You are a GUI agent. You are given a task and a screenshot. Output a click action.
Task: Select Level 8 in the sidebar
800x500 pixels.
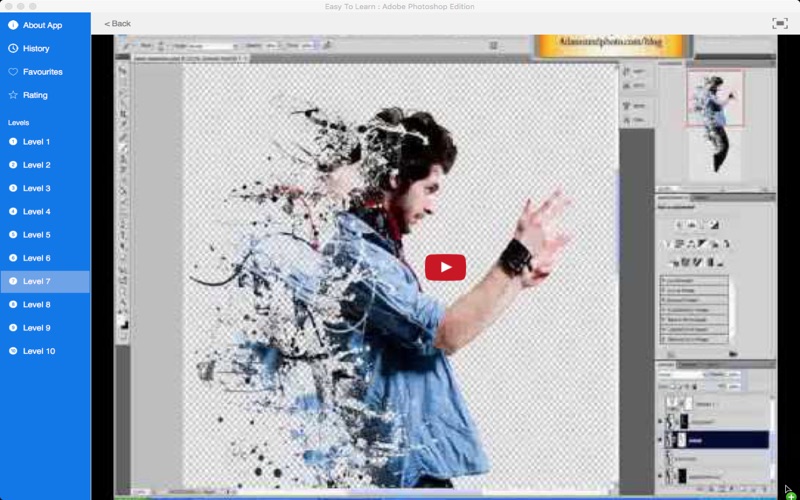pos(37,304)
